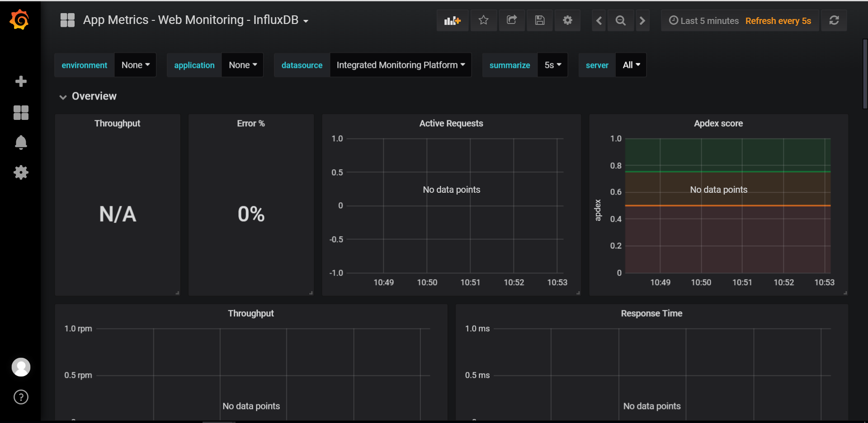868x423 pixels.
Task: Open Throughput graph panel title menu
Action: [251, 314]
